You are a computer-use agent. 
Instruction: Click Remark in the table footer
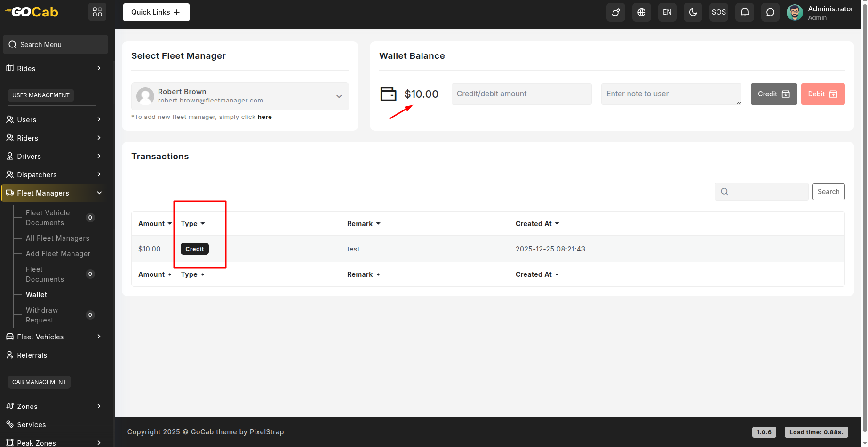click(x=364, y=274)
